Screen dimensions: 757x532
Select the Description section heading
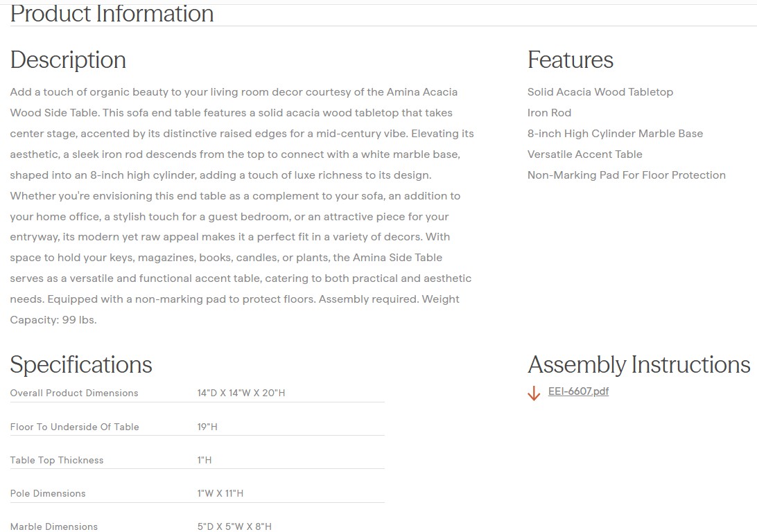tap(68, 60)
